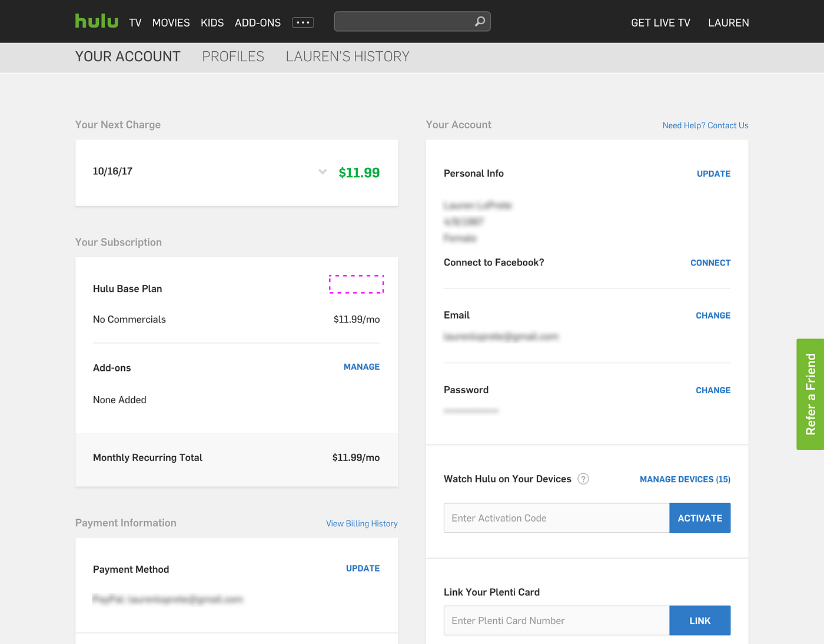Image resolution: width=824 pixels, height=644 pixels.
Task: Open the Movies menu
Action: click(171, 22)
